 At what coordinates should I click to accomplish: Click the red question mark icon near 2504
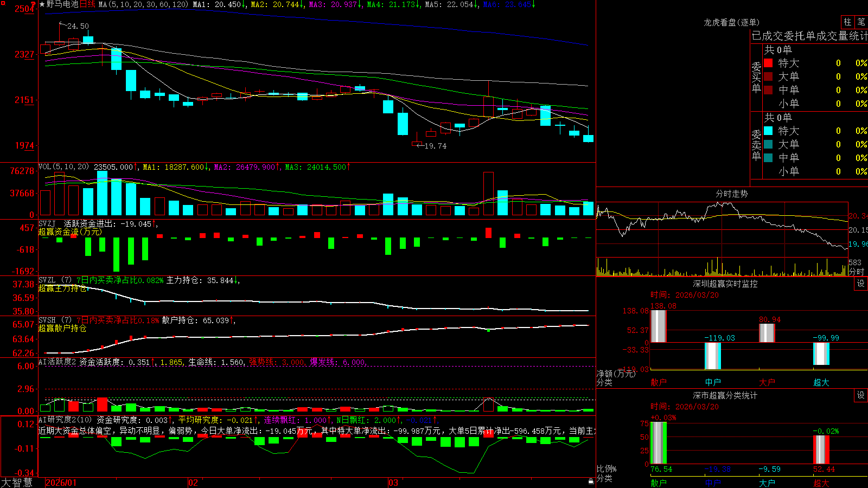click(x=34, y=5)
